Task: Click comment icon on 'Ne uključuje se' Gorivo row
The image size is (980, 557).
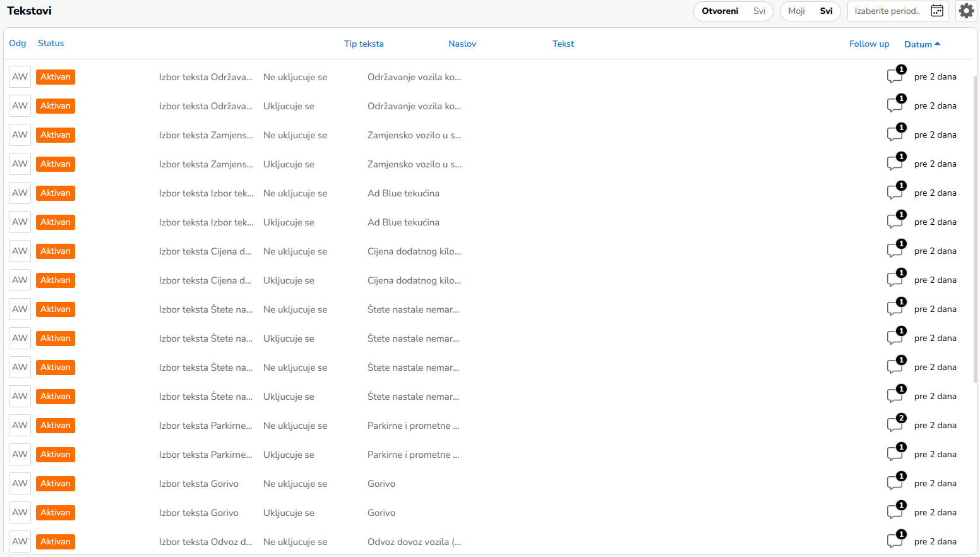Action: 895,482
